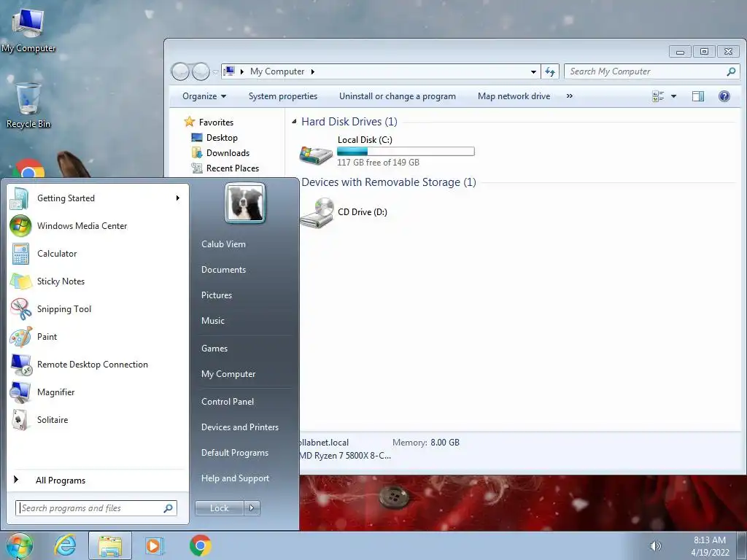The height and width of the screenshot is (560, 747).
Task: Open Default Programs from Start menu
Action: coord(234,453)
